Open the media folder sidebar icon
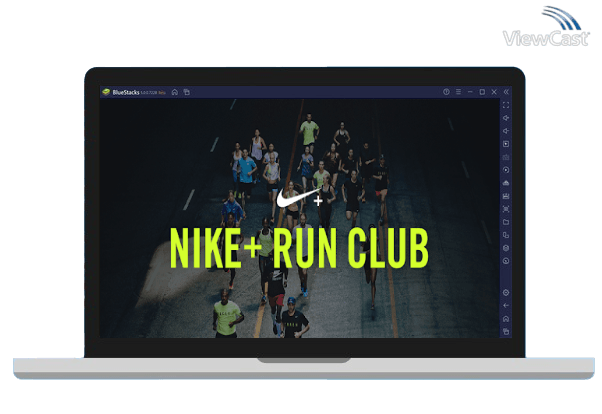The height and width of the screenshot is (414, 602). [506, 222]
